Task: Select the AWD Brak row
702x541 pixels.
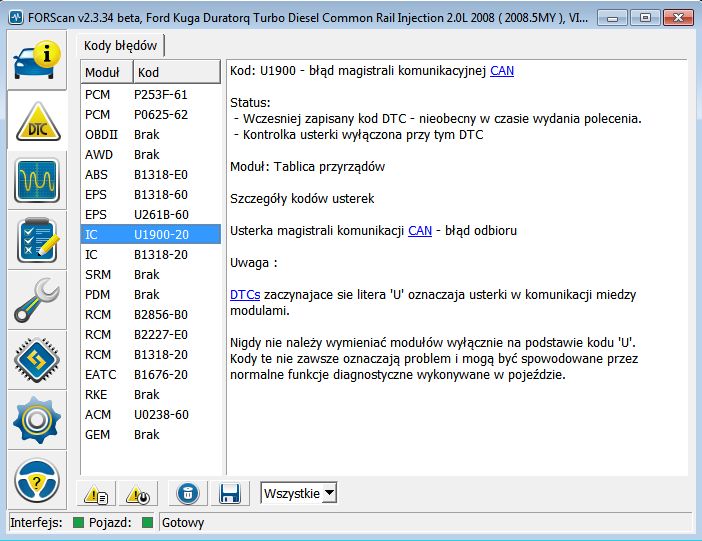Action: coord(151,155)
